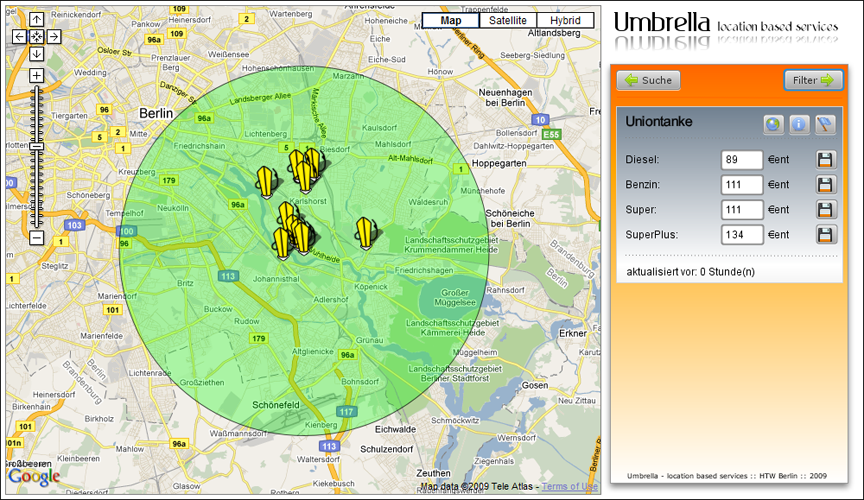This screenshot has width=864, height=500.
Task: Save the Diesel price with disk icon
Action: (825, 160)
